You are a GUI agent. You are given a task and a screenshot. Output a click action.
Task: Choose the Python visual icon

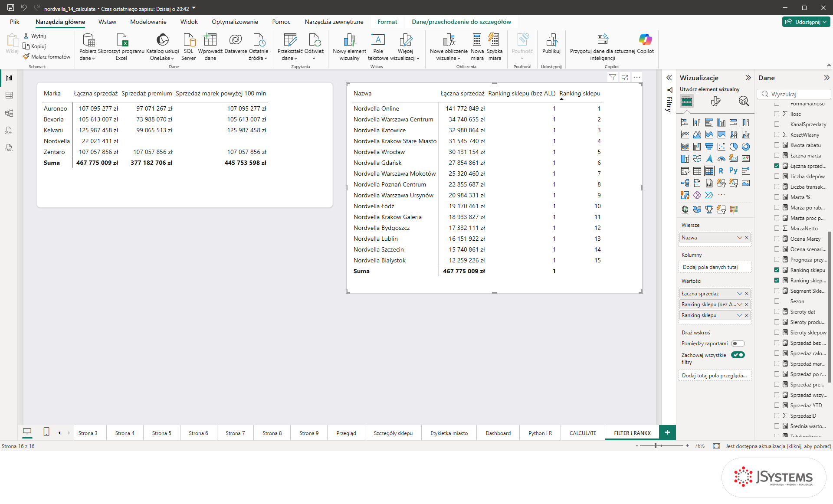pyautogui.click(x=733, y=171)
